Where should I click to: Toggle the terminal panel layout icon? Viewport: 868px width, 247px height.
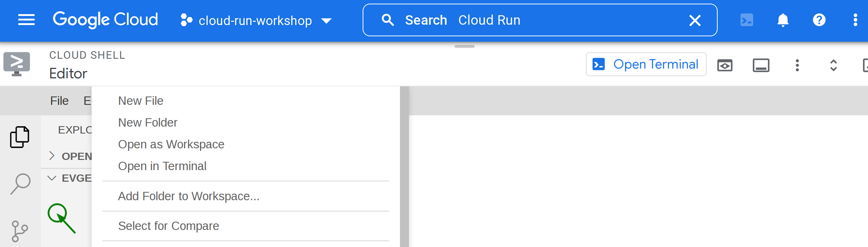(761, 65)
